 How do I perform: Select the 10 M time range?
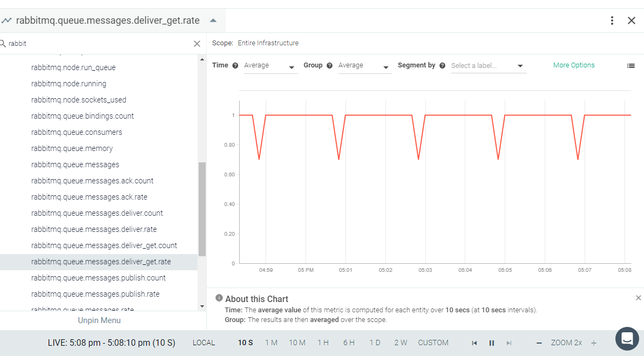click(297, 343)
